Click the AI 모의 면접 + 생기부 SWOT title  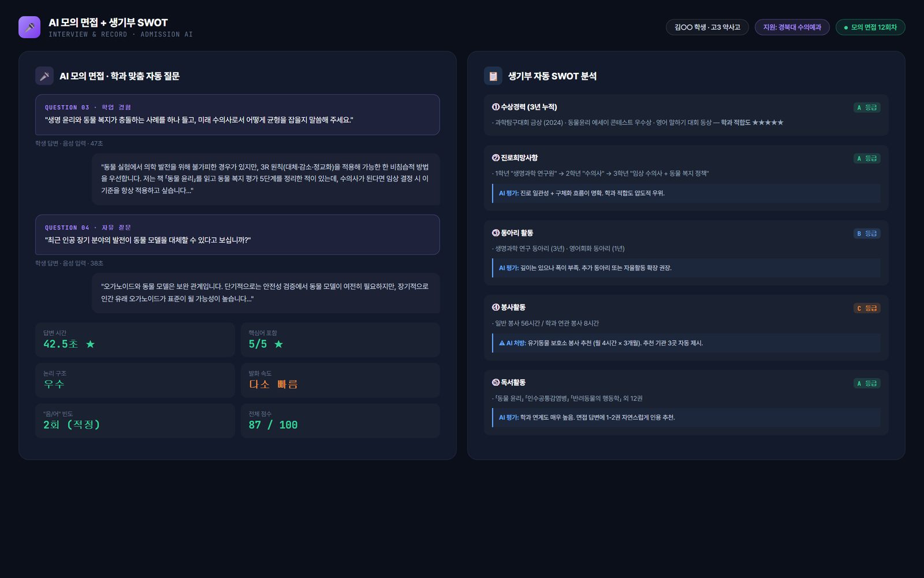pyautogui.click(x=108, y=23)
